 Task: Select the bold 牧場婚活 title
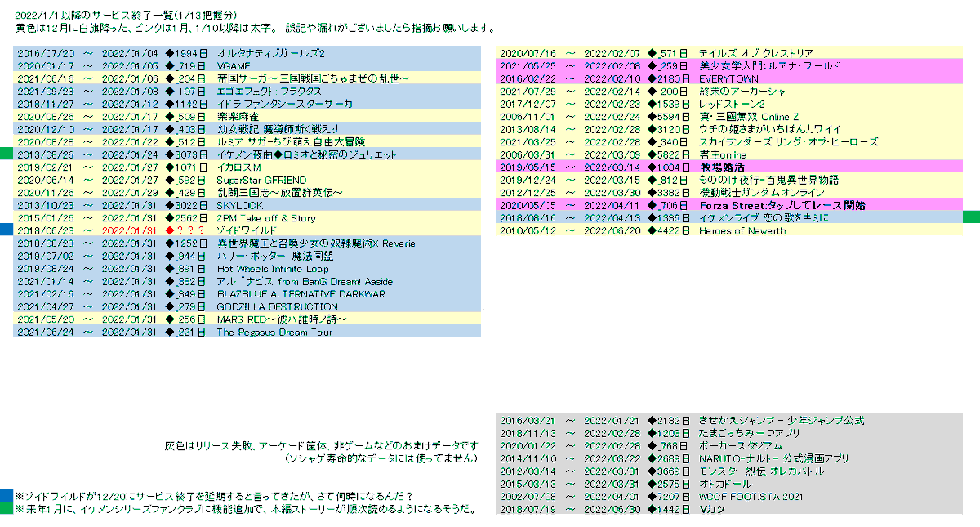pyautogui.click(x=723, y=167)
